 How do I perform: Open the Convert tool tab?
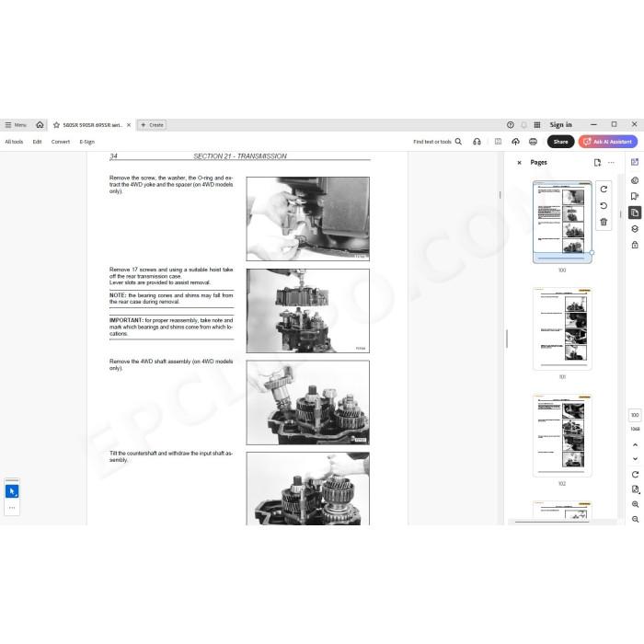[61, 142]
